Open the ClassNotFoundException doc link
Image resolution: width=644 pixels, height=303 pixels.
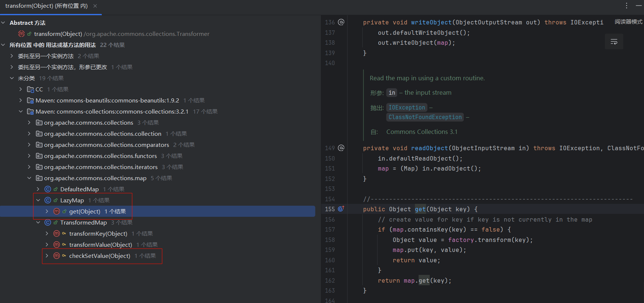[x=425, y=117]
